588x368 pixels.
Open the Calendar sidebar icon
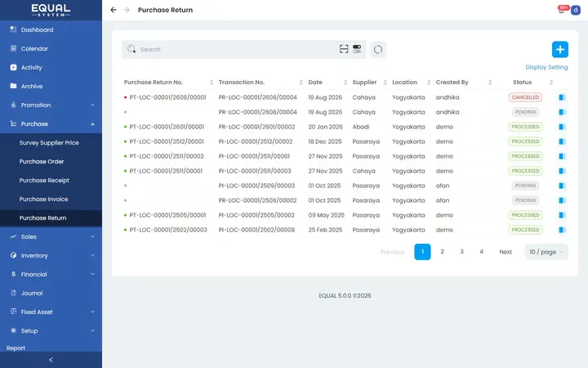point(14,48)
